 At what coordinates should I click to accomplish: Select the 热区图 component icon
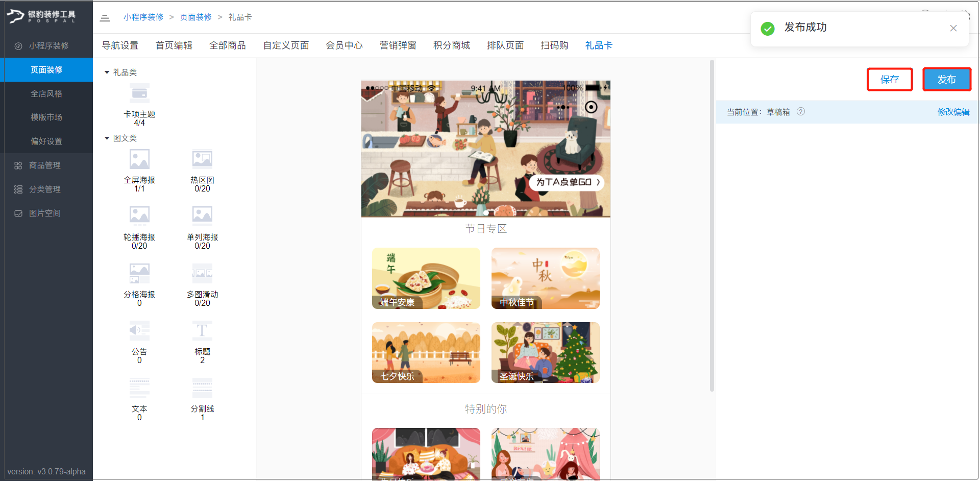[x=202, y=159]
